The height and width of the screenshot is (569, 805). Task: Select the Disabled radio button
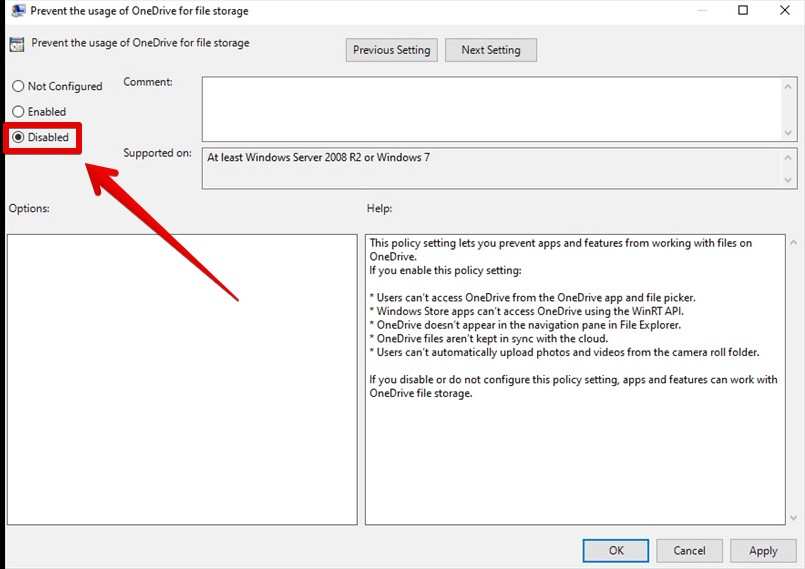tap(18, 137)
